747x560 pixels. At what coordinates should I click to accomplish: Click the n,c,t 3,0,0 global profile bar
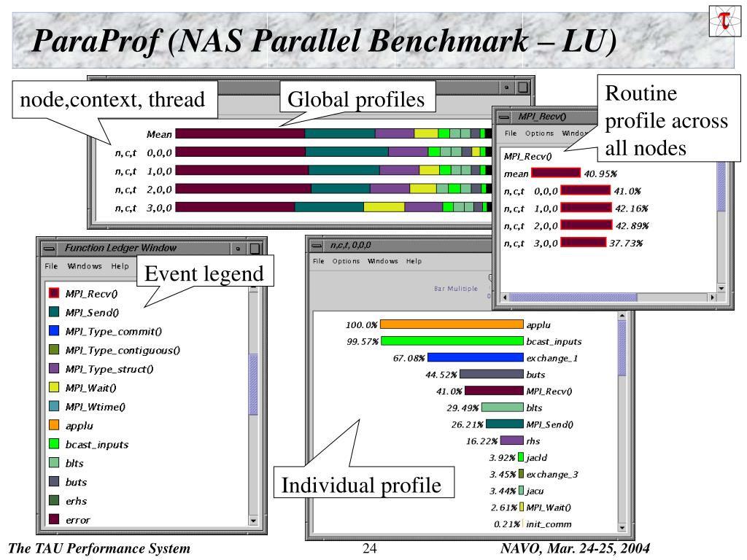333,206
